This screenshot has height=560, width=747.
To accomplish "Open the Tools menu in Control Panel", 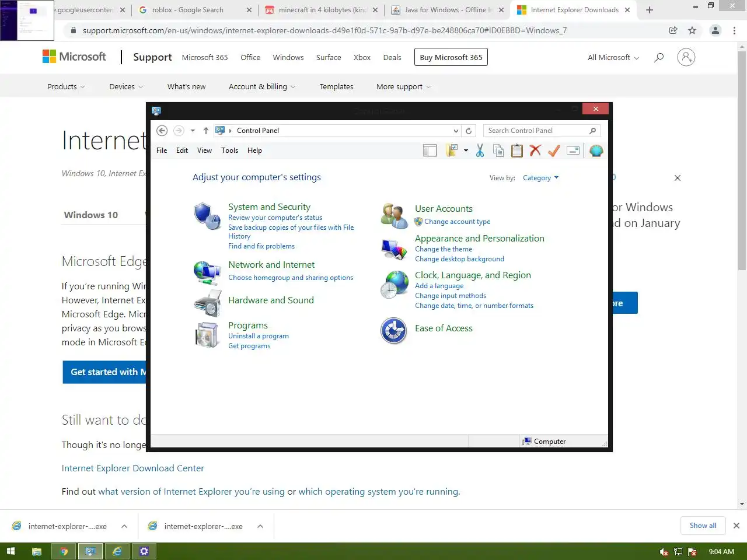I will click(229, 150).
